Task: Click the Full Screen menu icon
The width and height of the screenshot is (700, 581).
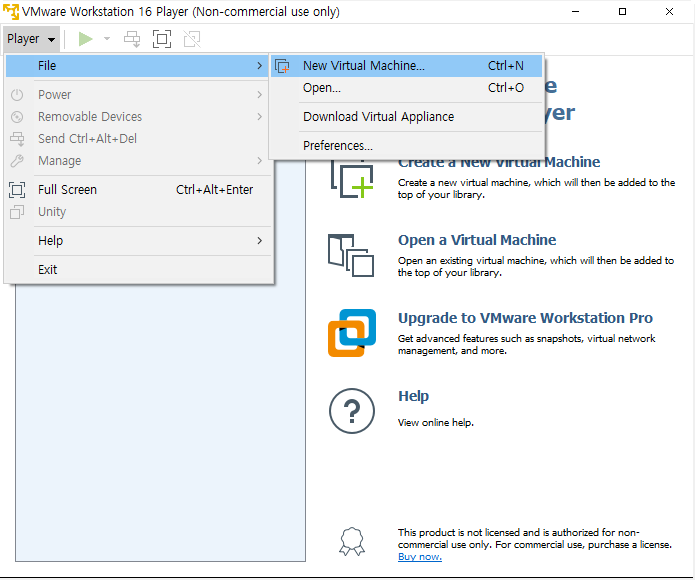Action: coord(17,190)
